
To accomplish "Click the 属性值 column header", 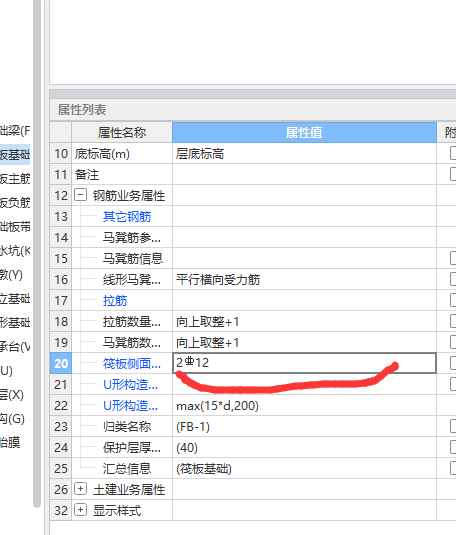I will [x=304, y=132].
